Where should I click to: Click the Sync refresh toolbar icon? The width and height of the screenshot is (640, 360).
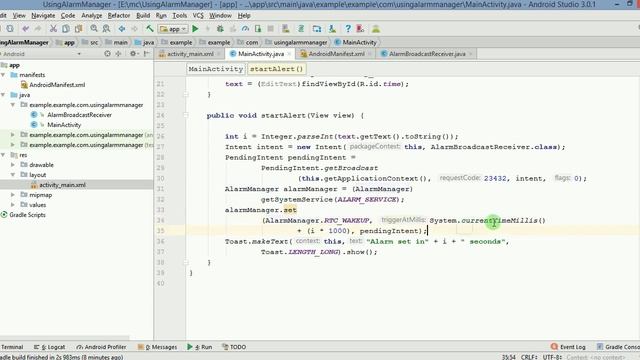(10, 29)
